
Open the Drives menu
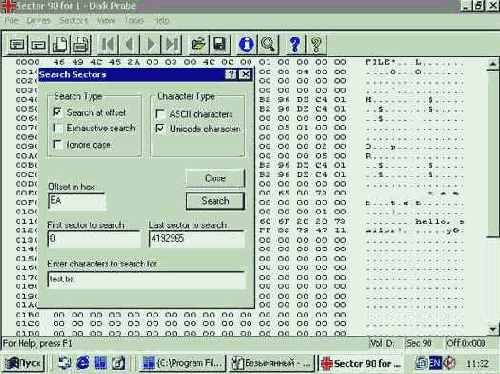(x=38, y=21)
